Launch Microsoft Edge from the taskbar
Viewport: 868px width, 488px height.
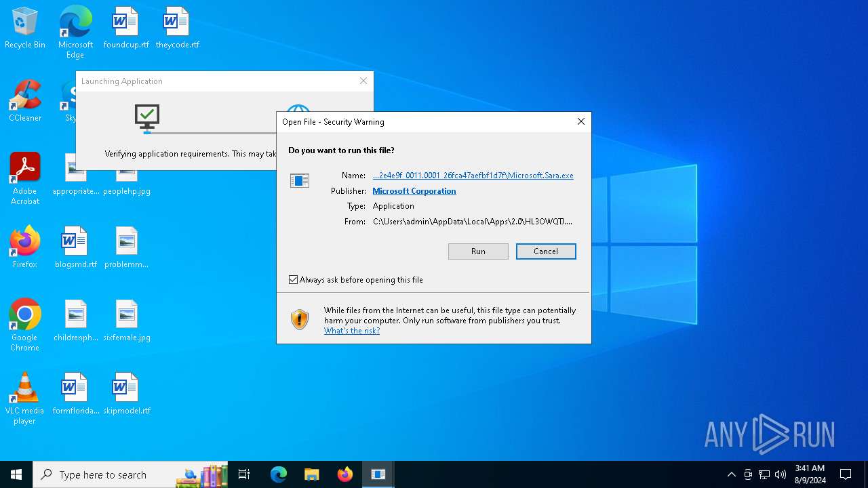pyautogui.click(x=279, y=474)
